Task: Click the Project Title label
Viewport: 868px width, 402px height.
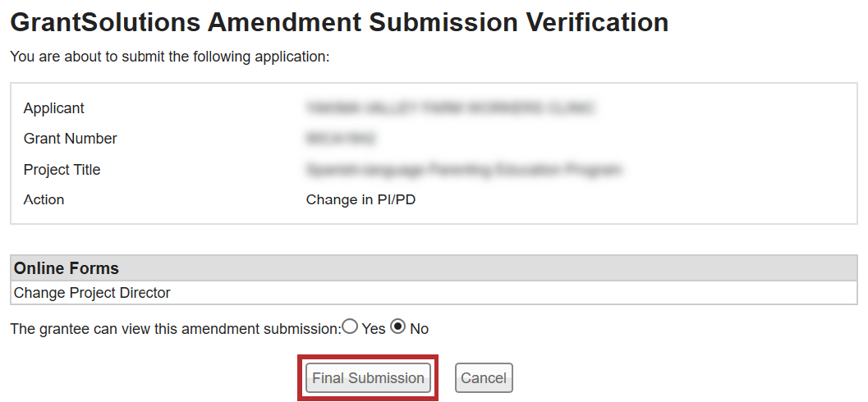Action: [x=62, y=170]
